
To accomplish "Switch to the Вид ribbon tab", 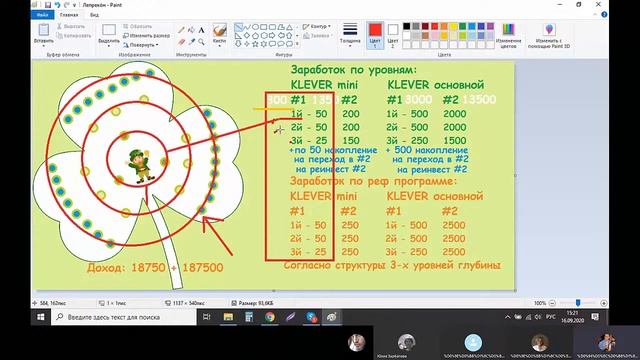I will point(94,15).
